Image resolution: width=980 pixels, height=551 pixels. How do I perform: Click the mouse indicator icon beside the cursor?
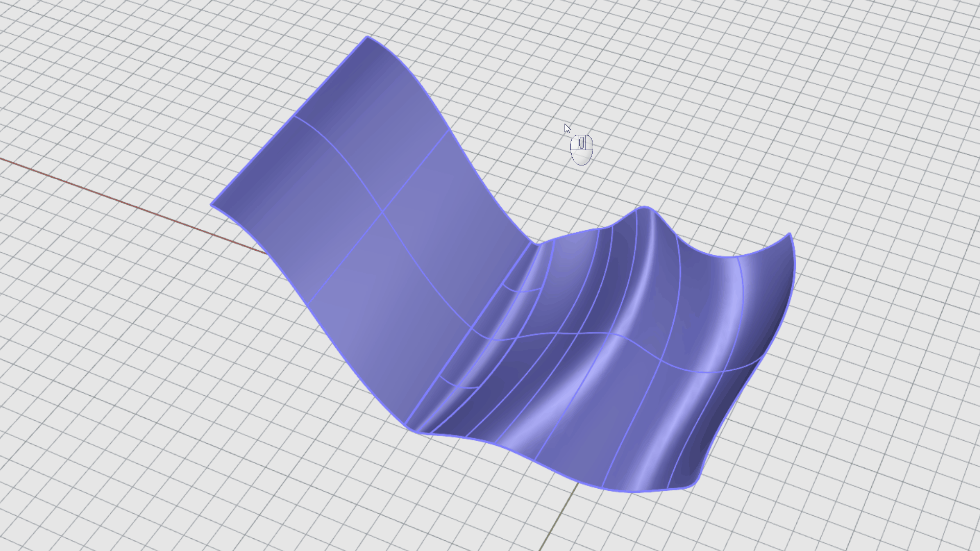[581, 150]
